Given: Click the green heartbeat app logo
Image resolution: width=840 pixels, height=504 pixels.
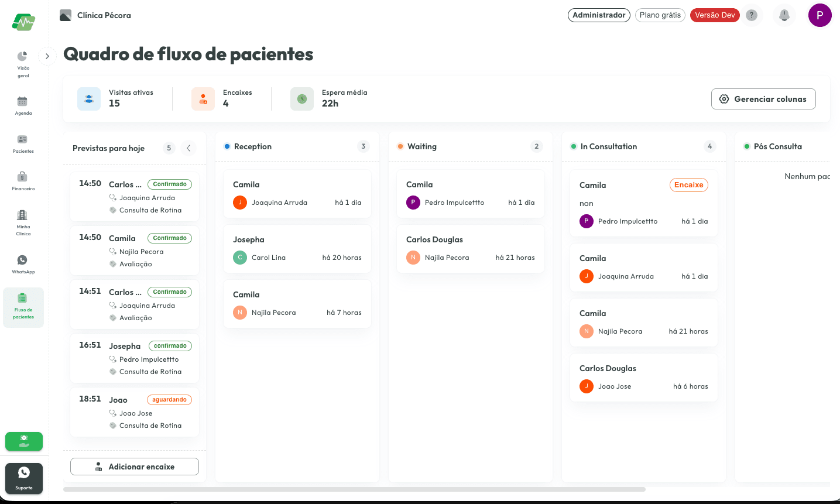Looking at the screenshot, I should point(23,22).
